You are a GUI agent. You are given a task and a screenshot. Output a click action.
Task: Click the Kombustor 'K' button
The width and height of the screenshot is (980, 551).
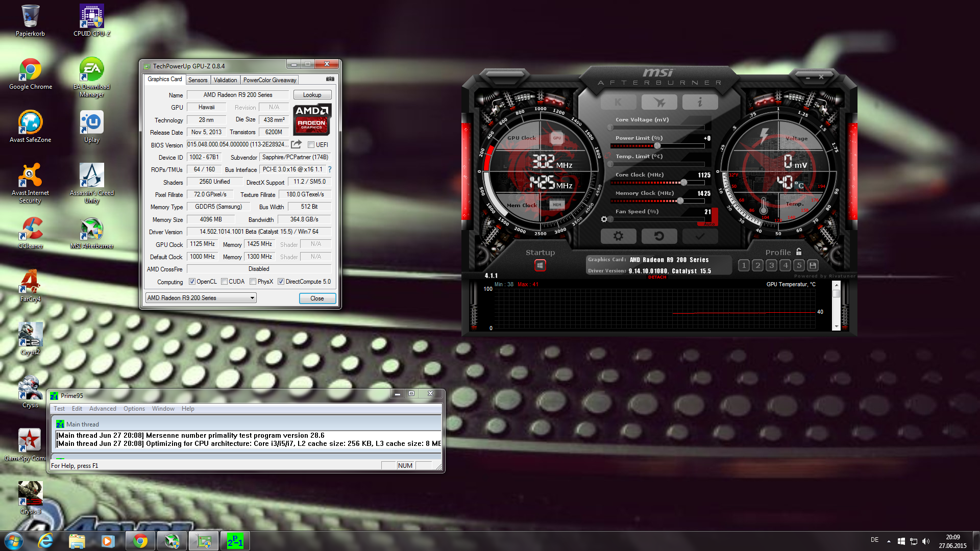point(618,102)
